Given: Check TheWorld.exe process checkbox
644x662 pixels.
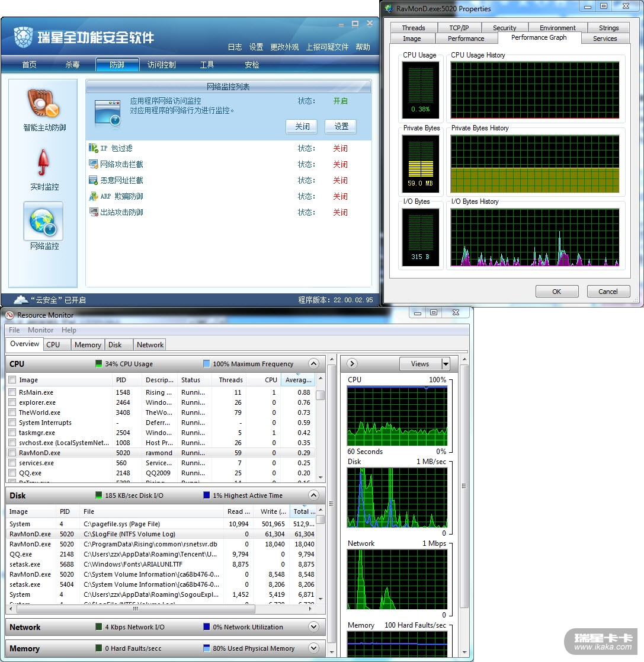Looking at the screenshot, I should pyautogui.click(x=12, y=412).
